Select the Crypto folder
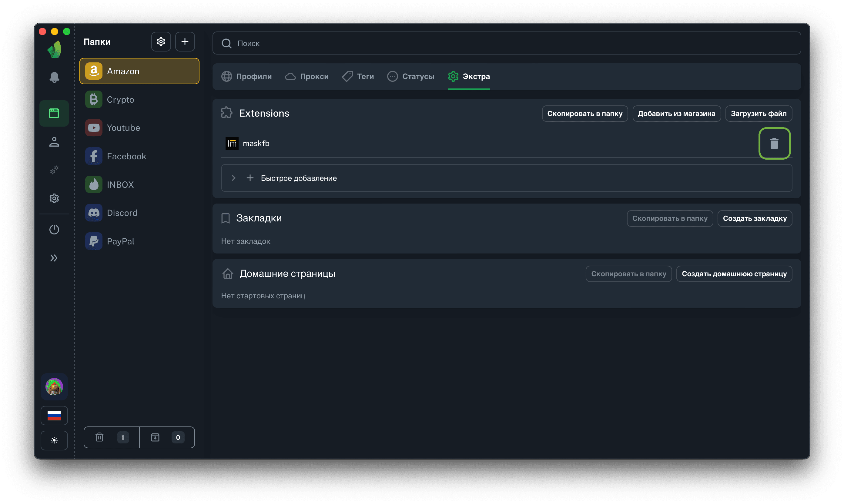Screen dimensions: 844x504 (x=120, y=100)
